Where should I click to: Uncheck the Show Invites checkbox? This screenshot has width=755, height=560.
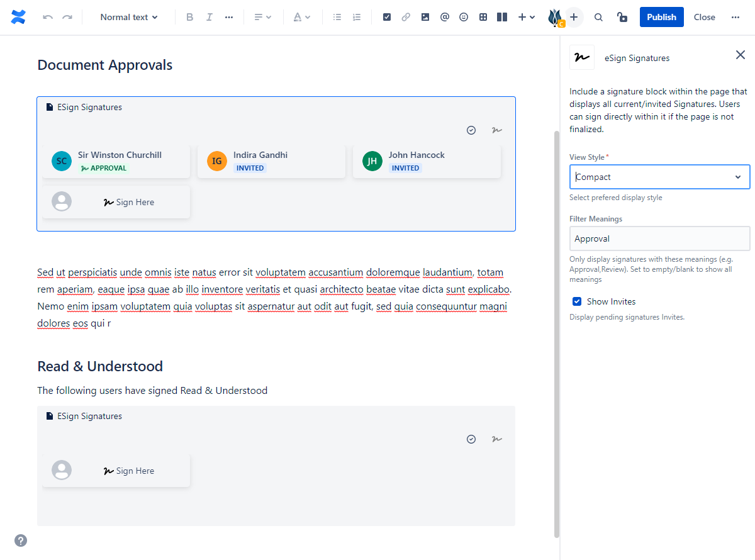coord(577,301)
